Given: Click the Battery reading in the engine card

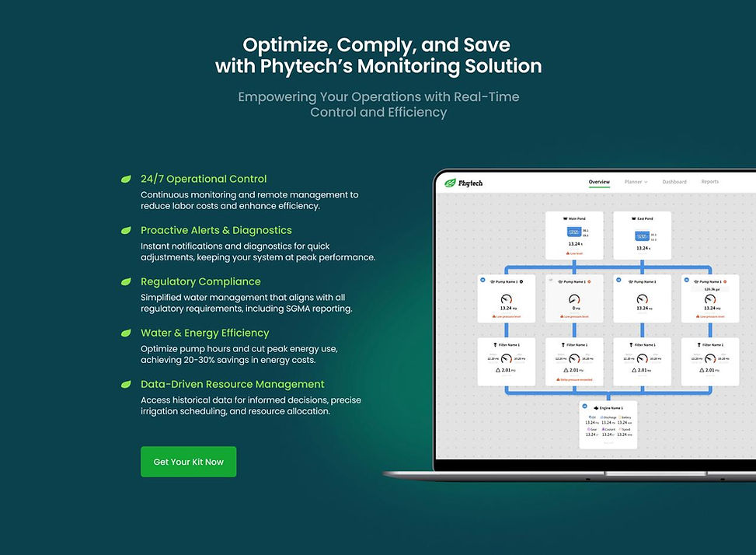Looking at the screenshot, I should [625, 420].
